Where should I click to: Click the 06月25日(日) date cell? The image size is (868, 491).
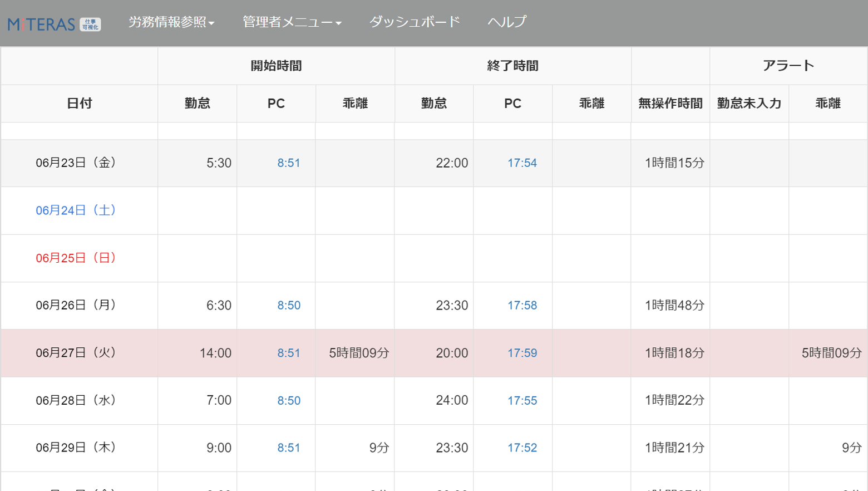(x=76, y=258)
